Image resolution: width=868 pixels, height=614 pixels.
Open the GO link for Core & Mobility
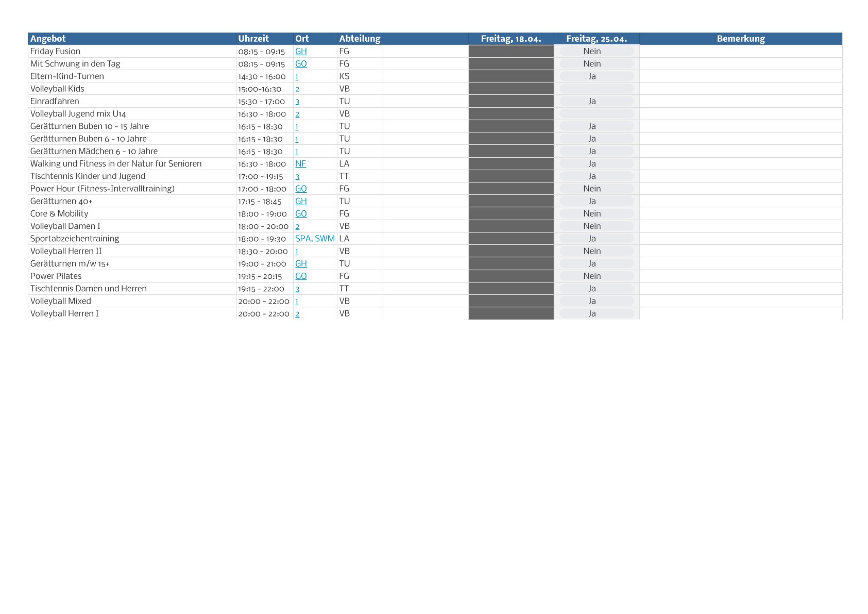point(301,214)
